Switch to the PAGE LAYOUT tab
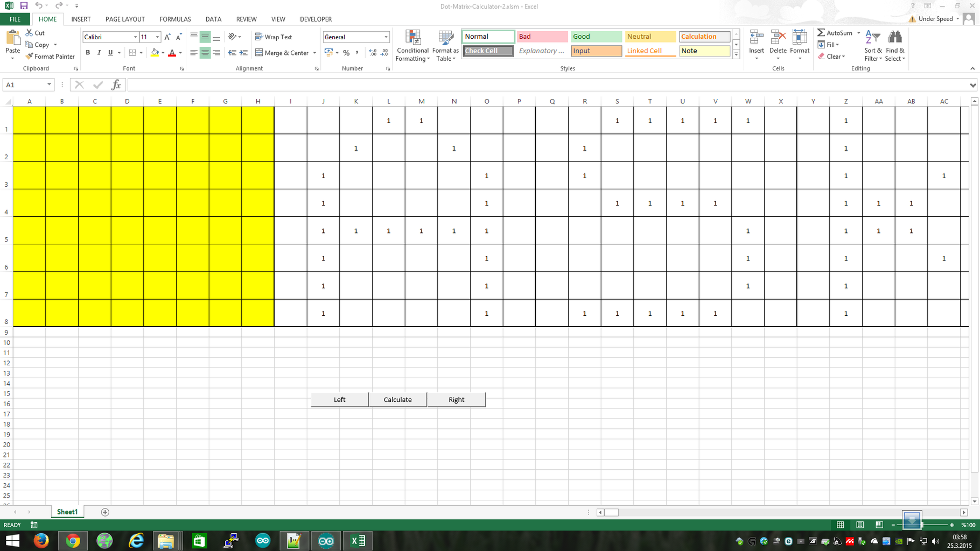980x551 pixels. pyautogui.click(x=125, y=19)
